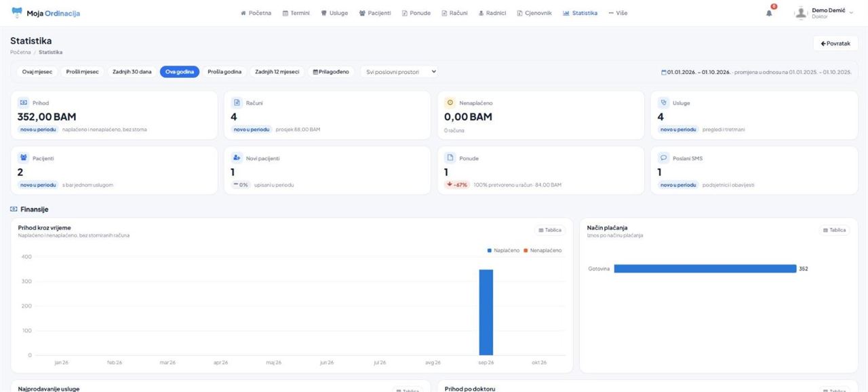Show Tablica view for Način plaćanja
The image size is (868, 392).
(835, 230)
